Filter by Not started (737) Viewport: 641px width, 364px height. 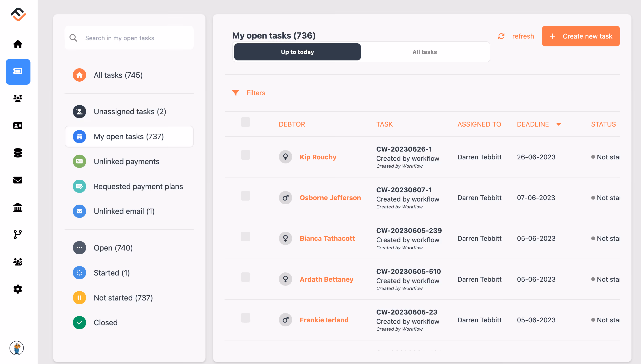129,298
